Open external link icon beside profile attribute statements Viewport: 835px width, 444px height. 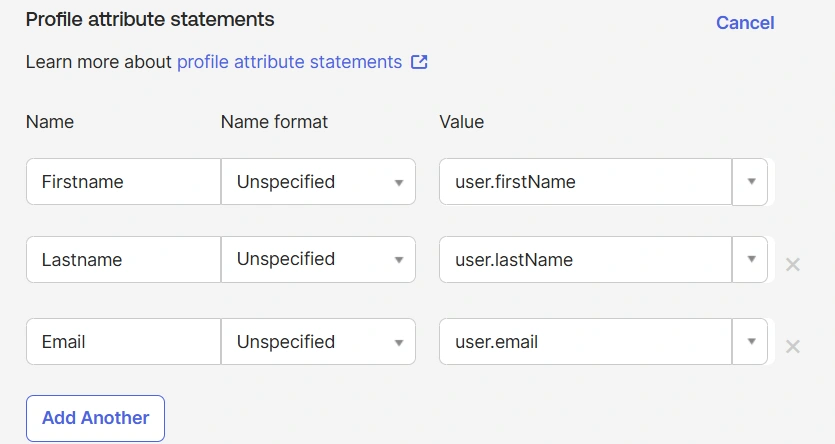click(419, 62)
